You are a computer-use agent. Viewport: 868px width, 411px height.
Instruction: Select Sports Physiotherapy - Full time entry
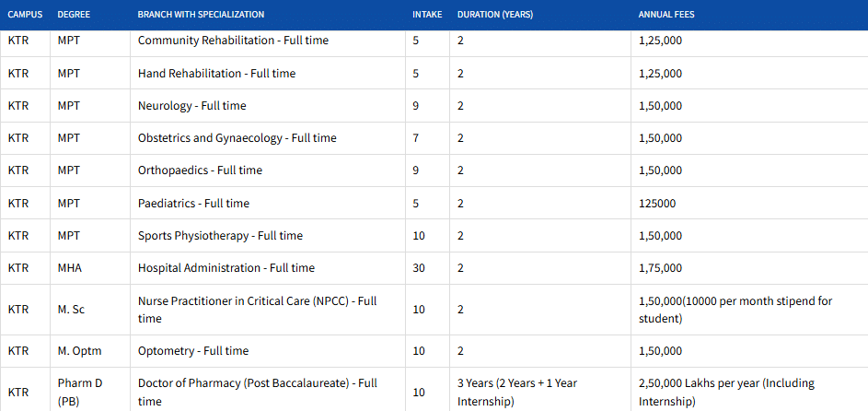click(x=220, y=236)
